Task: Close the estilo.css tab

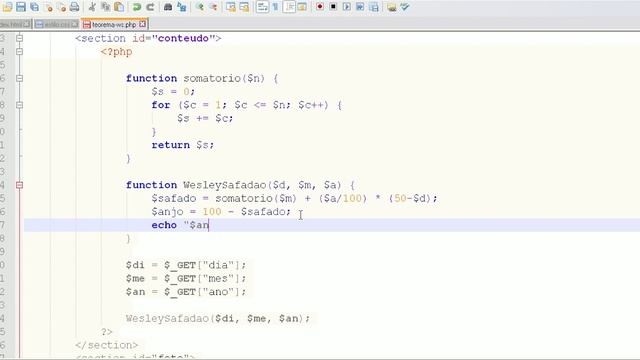Action: tap(75, 24)
